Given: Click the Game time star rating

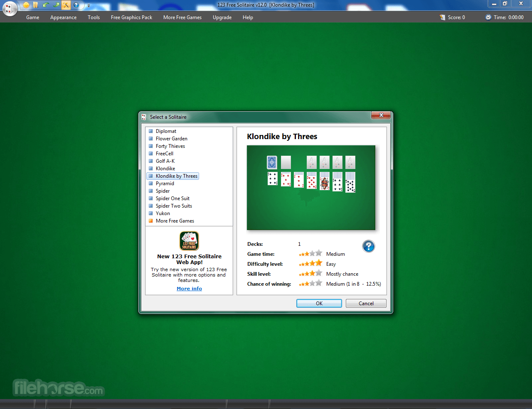Looking at the screenshot, I should pos(310,253).
